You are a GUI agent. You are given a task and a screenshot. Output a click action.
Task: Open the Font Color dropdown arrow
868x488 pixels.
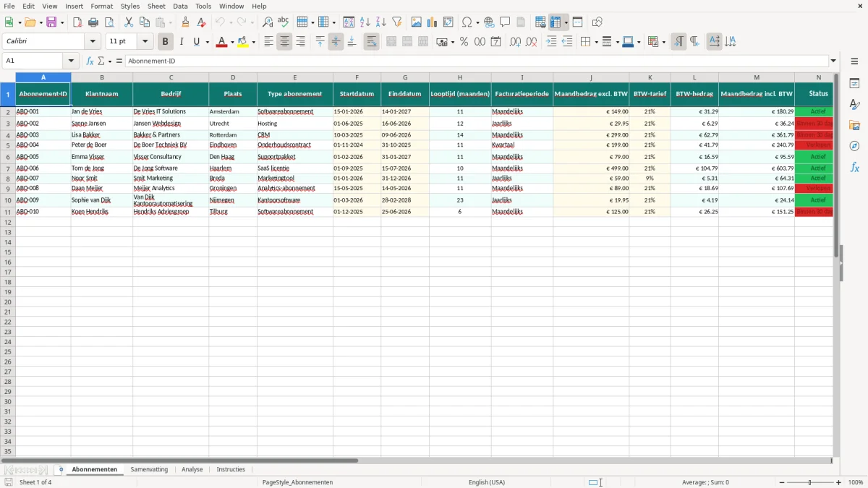[x=232, y=42]
